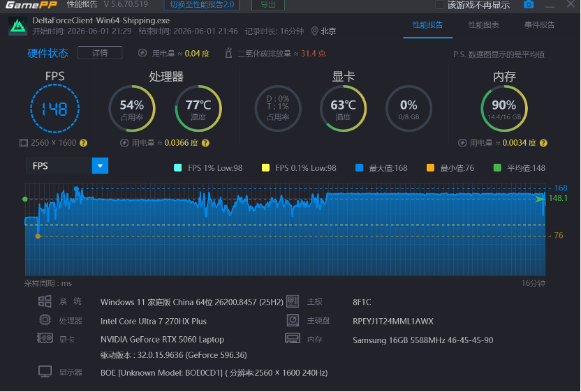Image resolution: width=581 pixels, height=392 pixels.
Task: Click the main disk icon beside 主硬盘
Action: [x=293, y=320]
